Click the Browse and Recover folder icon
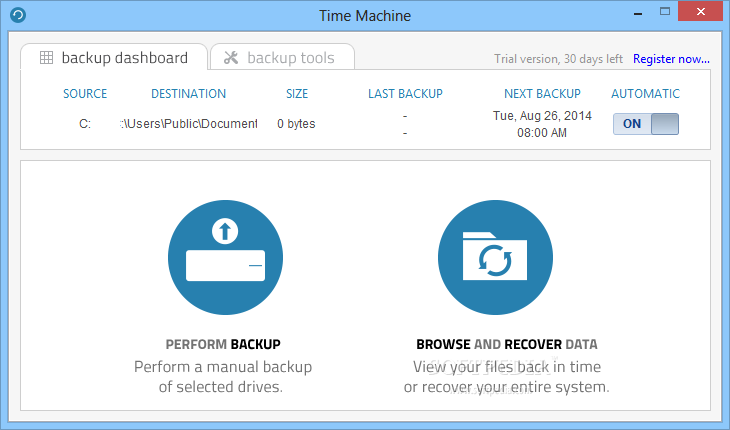 point(495,257)
